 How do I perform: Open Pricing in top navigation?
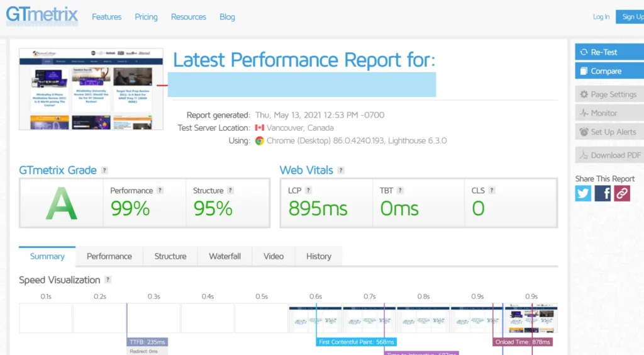(x=146, y=17)
